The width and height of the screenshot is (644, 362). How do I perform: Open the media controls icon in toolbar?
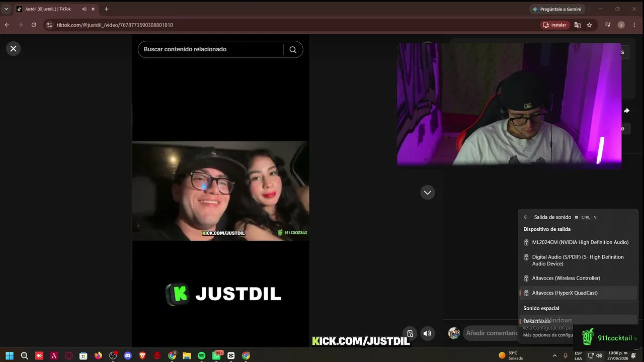point(608,25)
